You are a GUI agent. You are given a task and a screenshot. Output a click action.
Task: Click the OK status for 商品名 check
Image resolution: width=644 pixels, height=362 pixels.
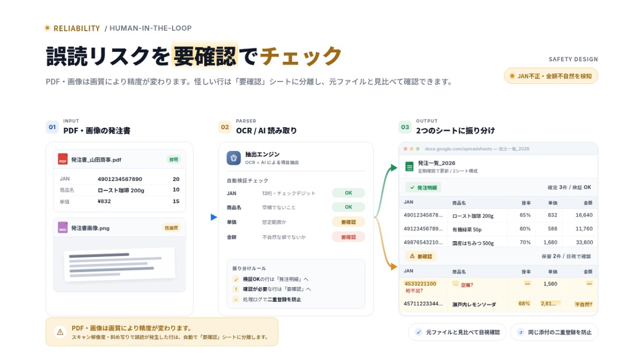348,207
